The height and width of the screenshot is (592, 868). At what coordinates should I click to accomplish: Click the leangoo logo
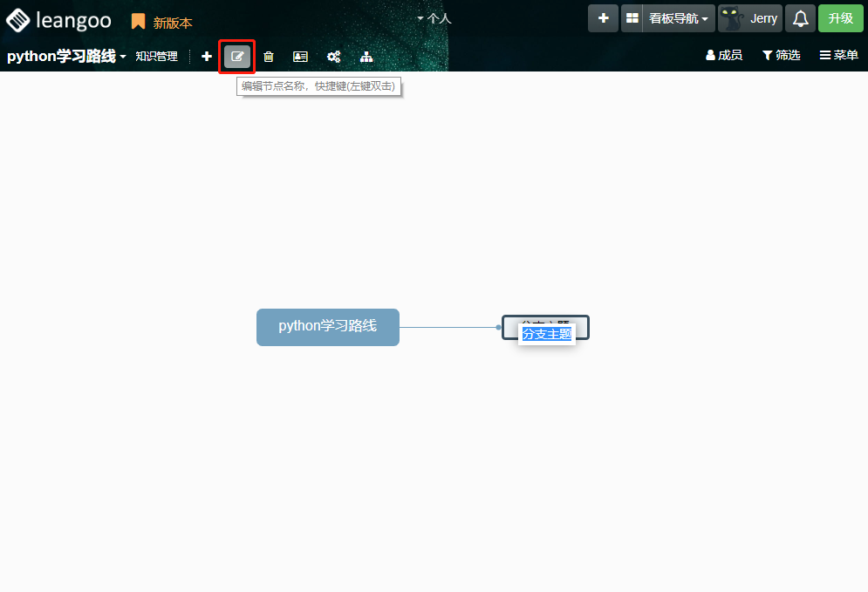click(58, 20)
